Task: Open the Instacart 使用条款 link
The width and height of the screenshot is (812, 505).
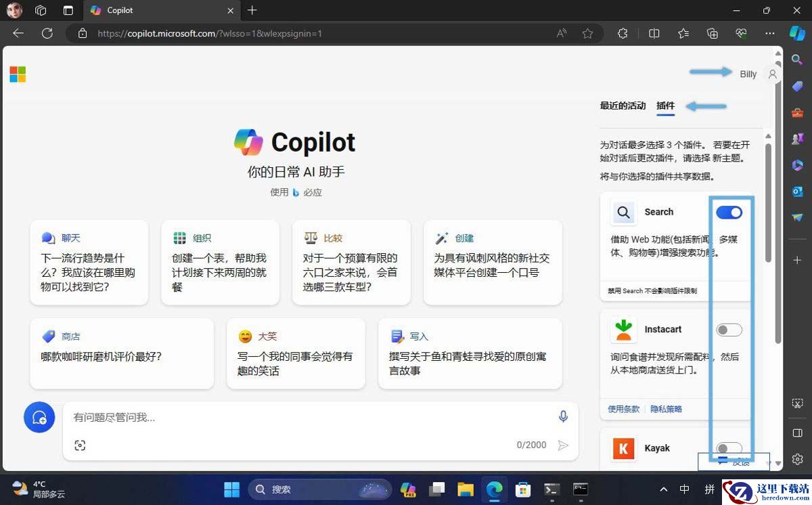Action: tap(624, 409)
